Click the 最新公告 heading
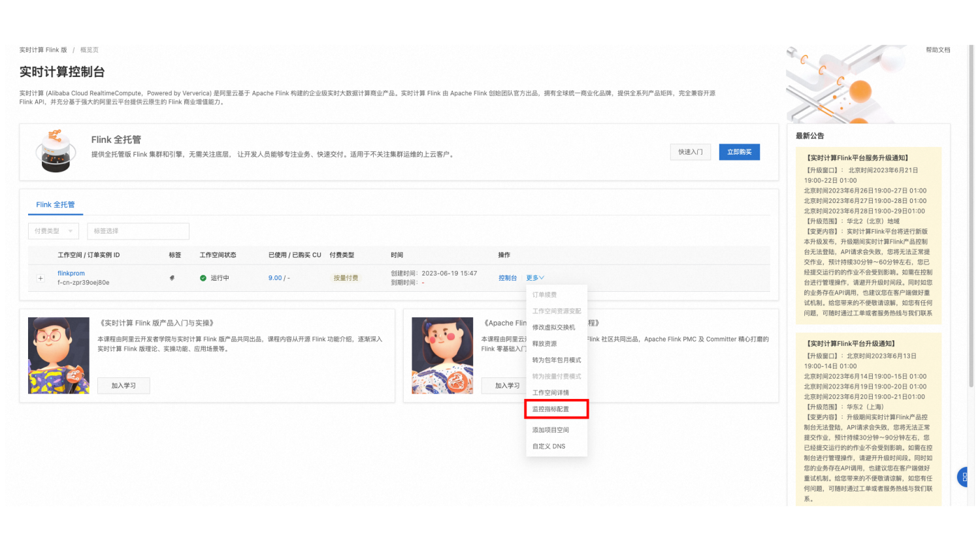The height and width of the screenshot is (551, 980). (x=810, y=136)
